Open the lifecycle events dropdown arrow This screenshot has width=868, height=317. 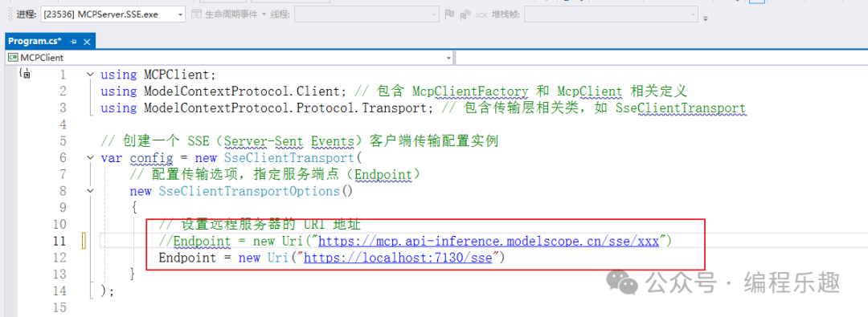(x=264, y=14)
